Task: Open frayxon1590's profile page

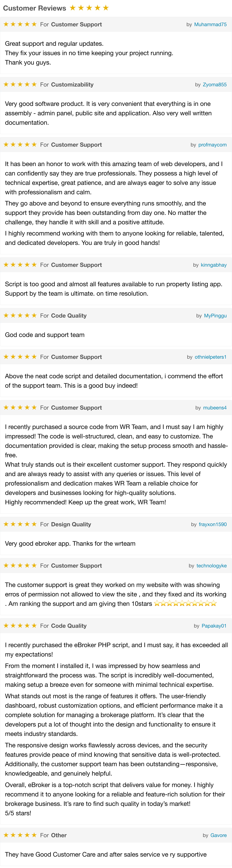Action: click(x=212, y=524)
